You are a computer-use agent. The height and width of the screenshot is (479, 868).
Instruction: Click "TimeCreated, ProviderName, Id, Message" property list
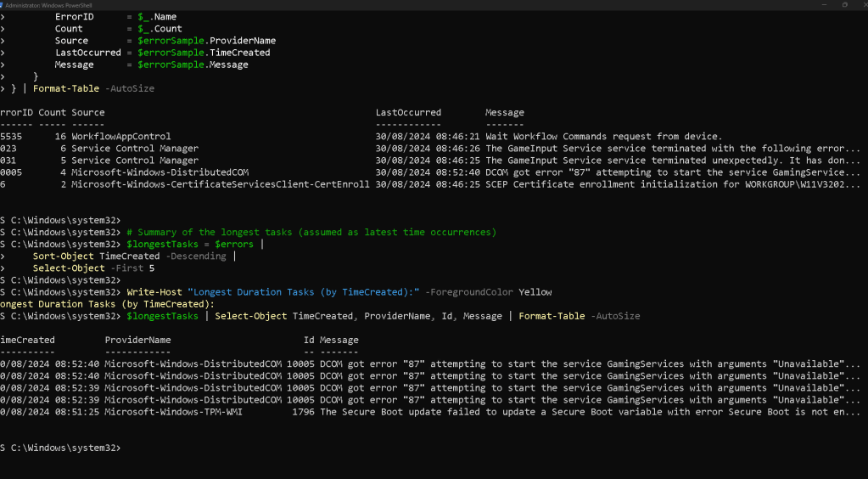[x=397, y=316]
